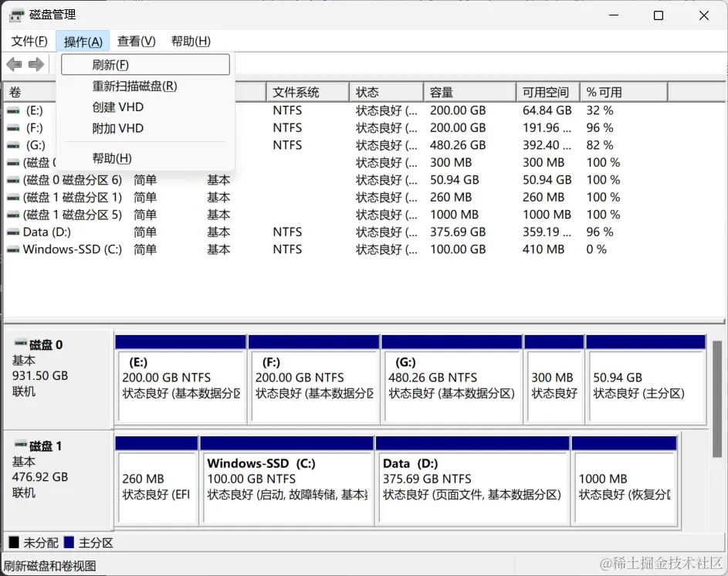Viewport: 728px width, 576px height.
Task: Click drive icon beside Windows-SSD (C:) row
Action: pyautogui.click(x=13, y=249)
